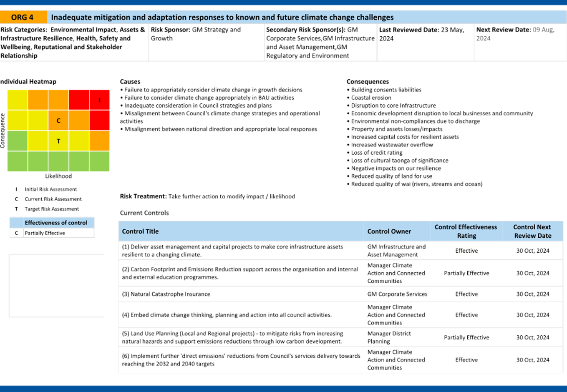Click the Control Next Review Date header
Screen dimensions: 567x392
532,231
